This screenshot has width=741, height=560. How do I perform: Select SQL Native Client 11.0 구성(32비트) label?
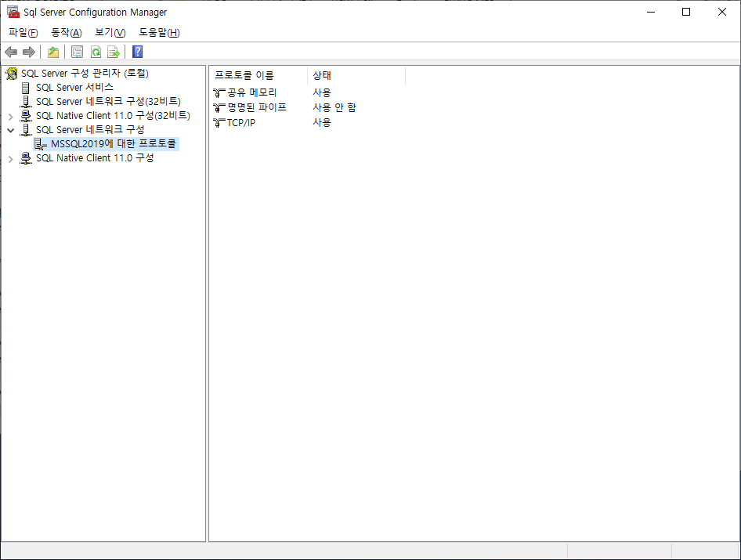[x=113, y=116]
